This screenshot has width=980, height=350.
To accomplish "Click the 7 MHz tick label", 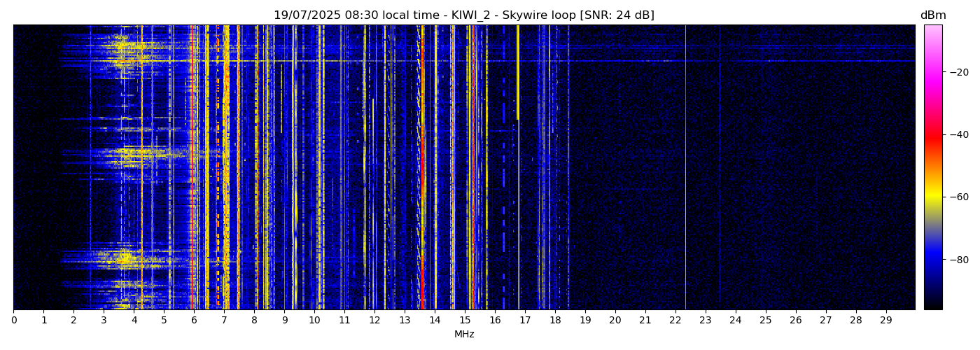I will pos(224,321).
